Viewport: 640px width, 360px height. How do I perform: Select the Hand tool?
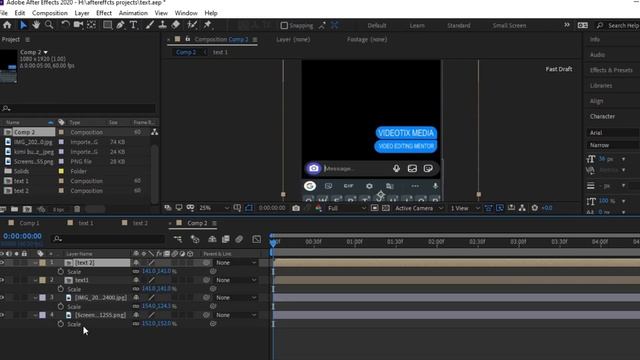pos(36,25)
